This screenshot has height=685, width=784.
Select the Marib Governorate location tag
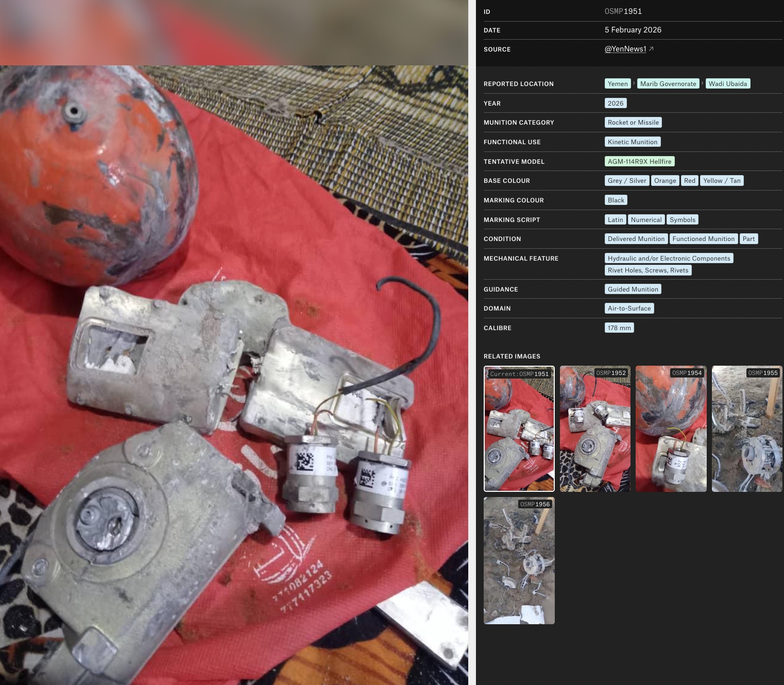[668, 83]
